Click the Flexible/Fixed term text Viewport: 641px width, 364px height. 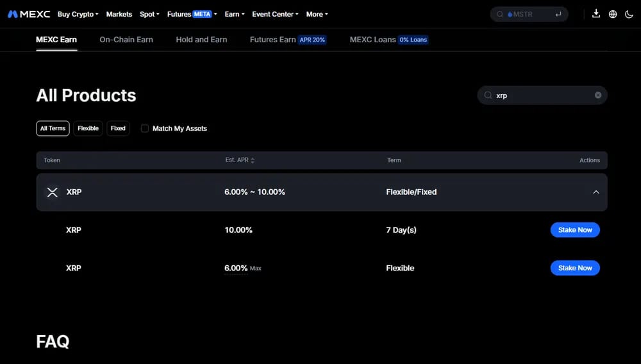click(x=412, y=192)
